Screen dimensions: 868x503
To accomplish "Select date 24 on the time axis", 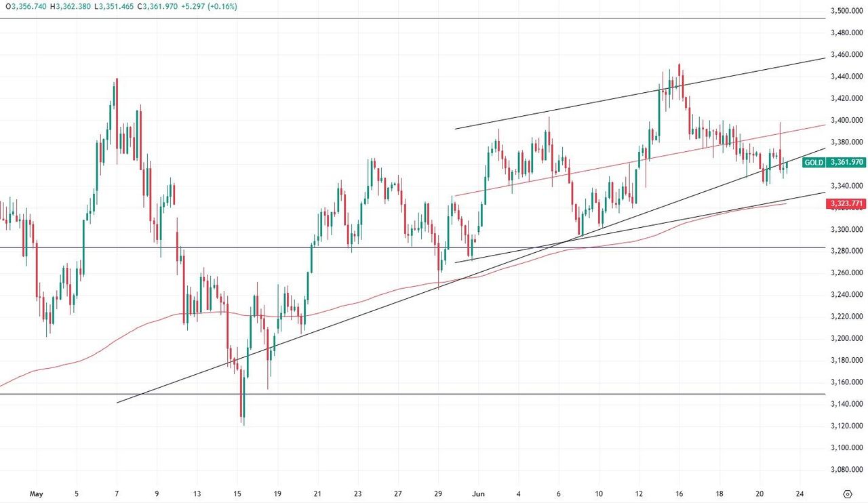I will [x=800, y=494].
